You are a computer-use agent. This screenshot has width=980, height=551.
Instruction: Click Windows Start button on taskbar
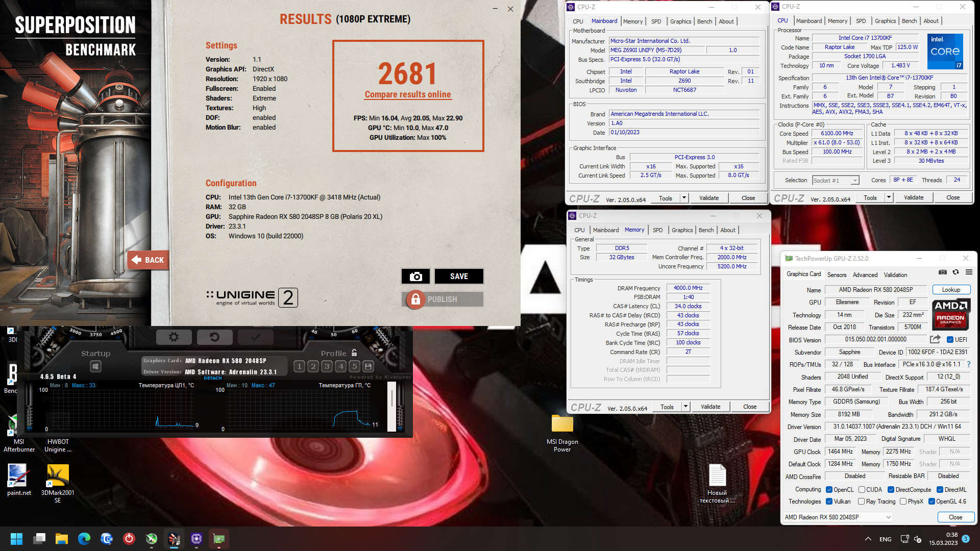[16, 539]
